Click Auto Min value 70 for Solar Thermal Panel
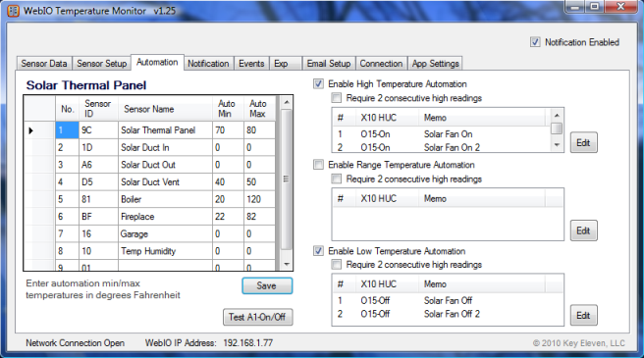The width and height of the screenshot is (644, 358). click(x=229, y=130)
